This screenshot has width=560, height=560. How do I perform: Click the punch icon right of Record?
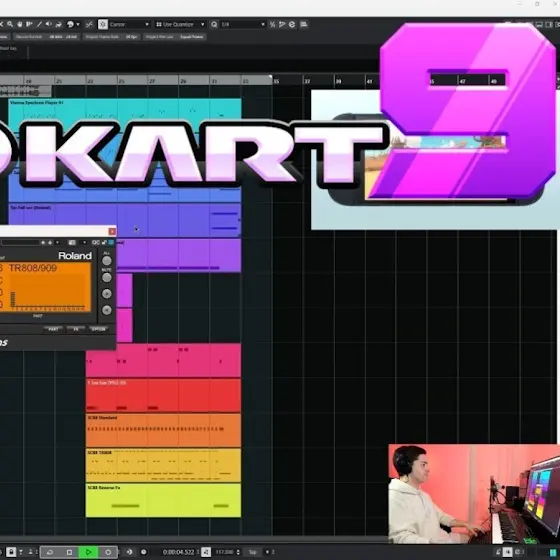point(129,552)
